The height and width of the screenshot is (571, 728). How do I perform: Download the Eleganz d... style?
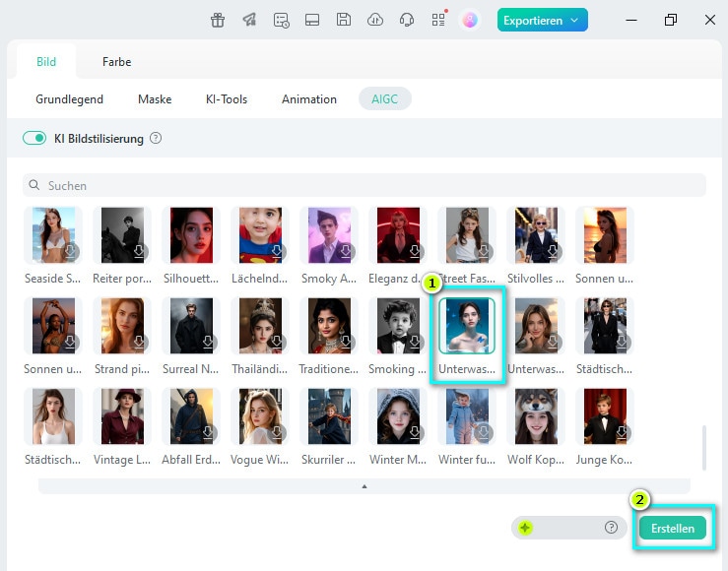coord(415,251)
